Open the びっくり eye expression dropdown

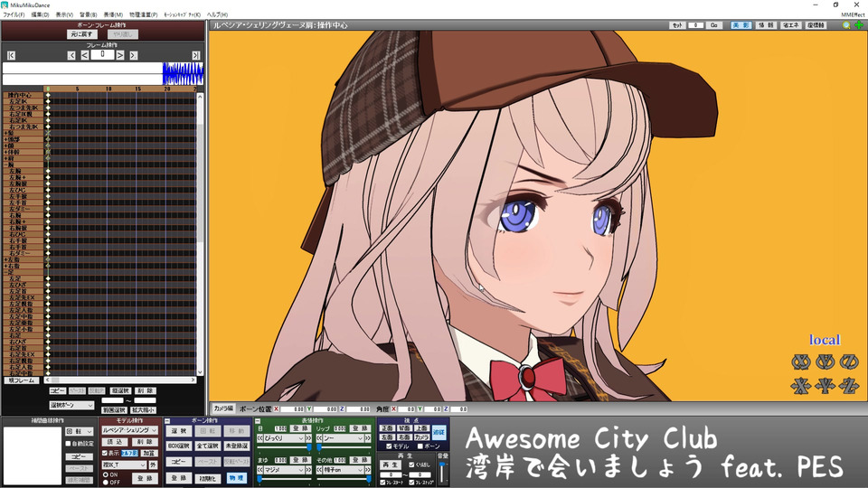pos(281,438)
